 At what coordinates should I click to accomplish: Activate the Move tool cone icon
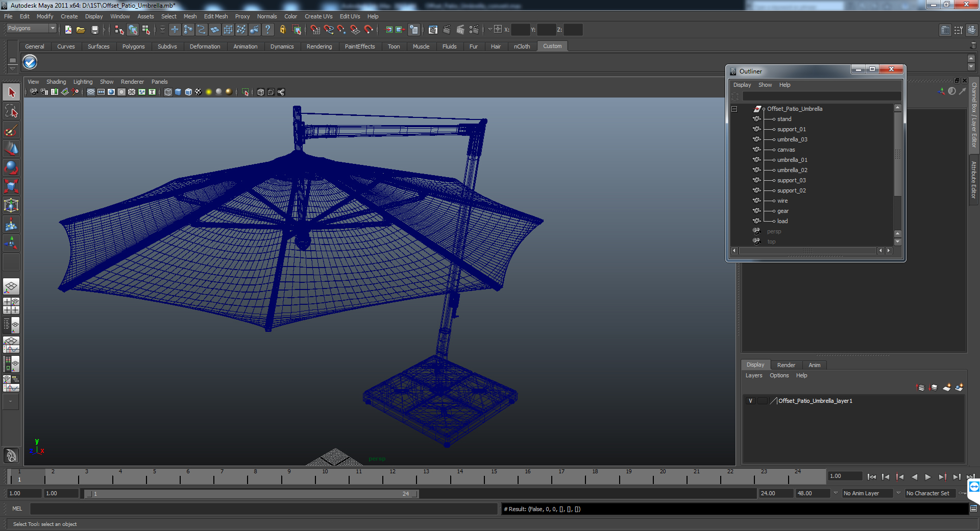(11, 149)
